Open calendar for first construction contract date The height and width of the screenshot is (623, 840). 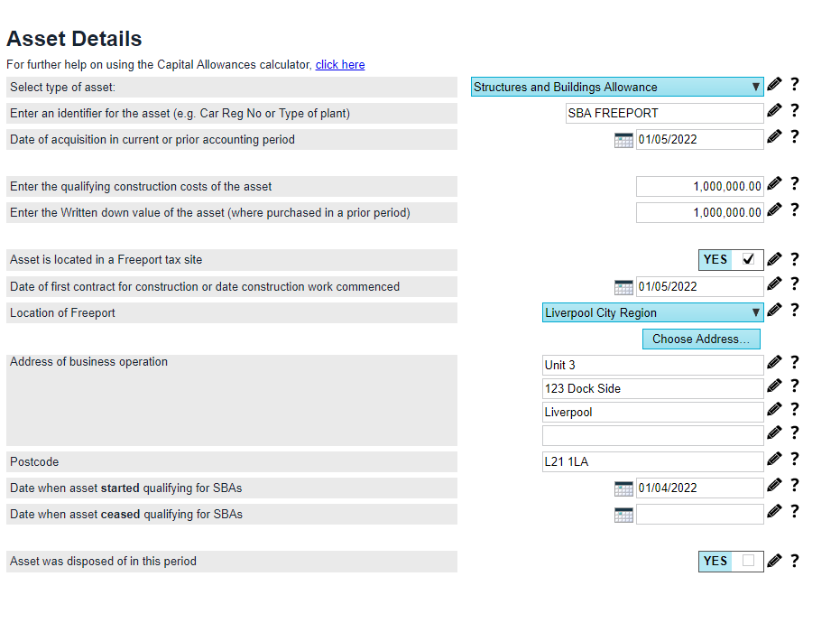pos(623,287)
